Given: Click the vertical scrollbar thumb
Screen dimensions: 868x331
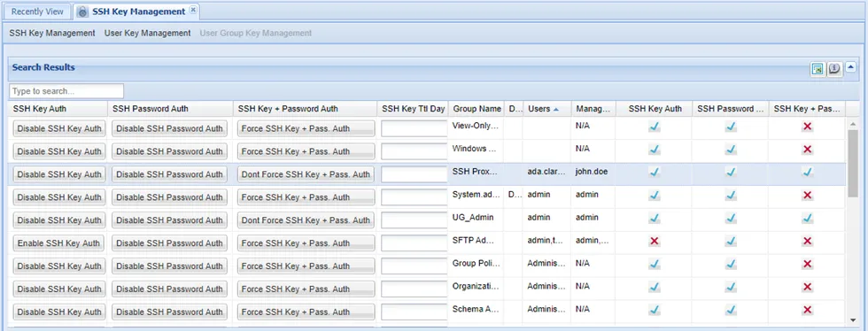Looking at the screenshot, I should (x=853, y=163).
